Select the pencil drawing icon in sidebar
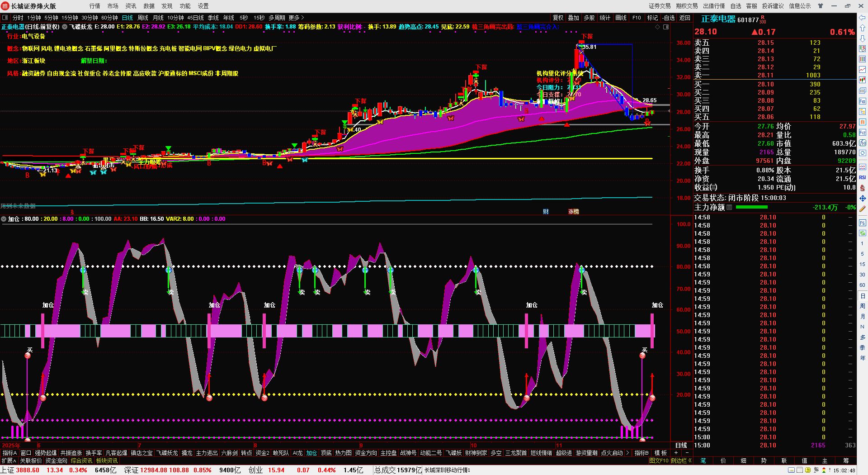 [x=863, y=209]
